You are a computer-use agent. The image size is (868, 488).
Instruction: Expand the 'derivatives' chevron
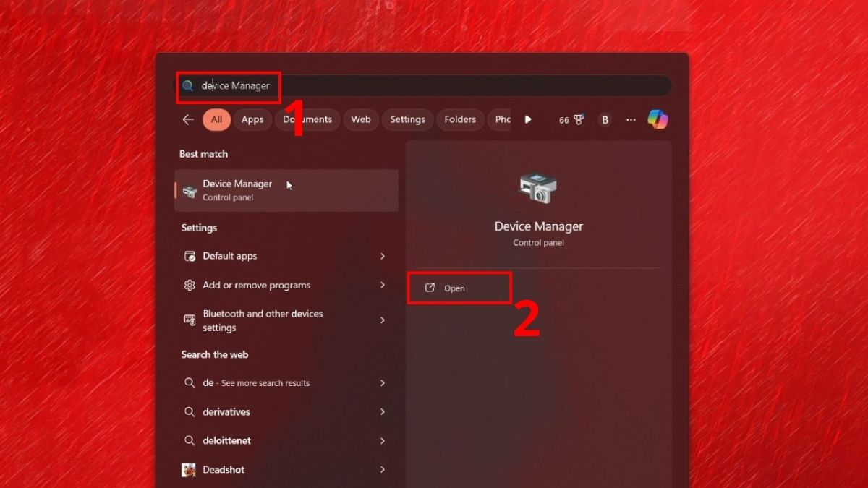click(x=383, y=411)
